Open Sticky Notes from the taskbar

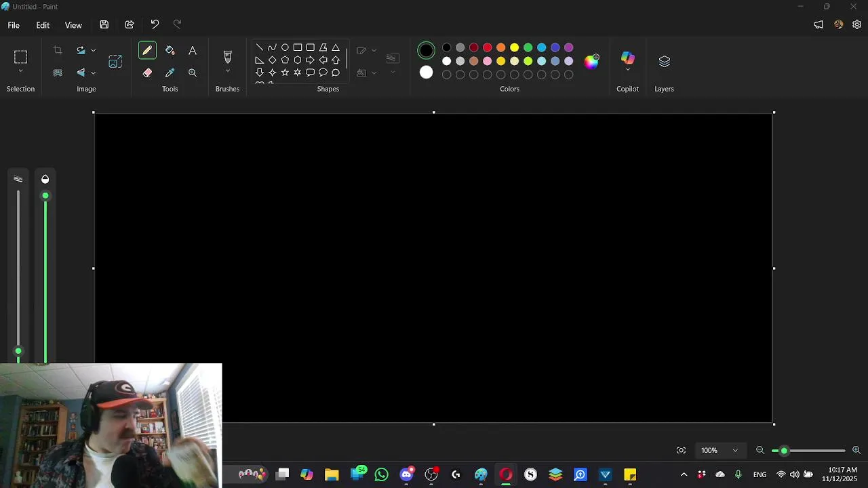[x=630, y=474]
